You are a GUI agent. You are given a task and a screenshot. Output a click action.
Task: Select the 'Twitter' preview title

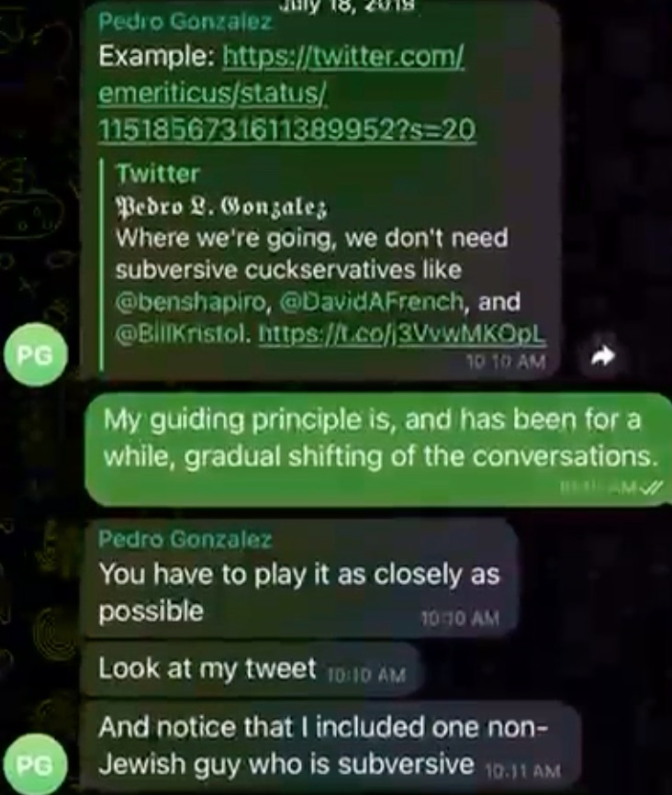158,174
